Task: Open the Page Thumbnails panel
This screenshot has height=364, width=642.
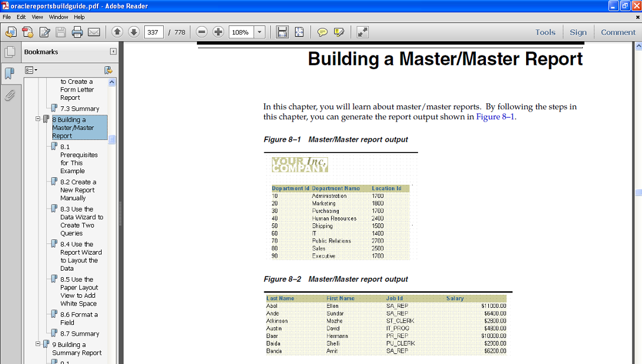Action: pyautogui.click(x=10, y=52)
